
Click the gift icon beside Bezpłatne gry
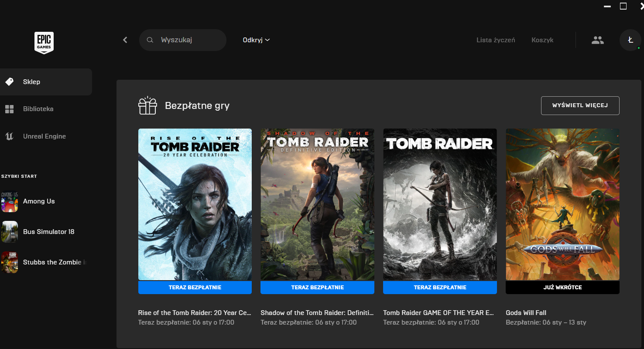(x=147, y=105)
